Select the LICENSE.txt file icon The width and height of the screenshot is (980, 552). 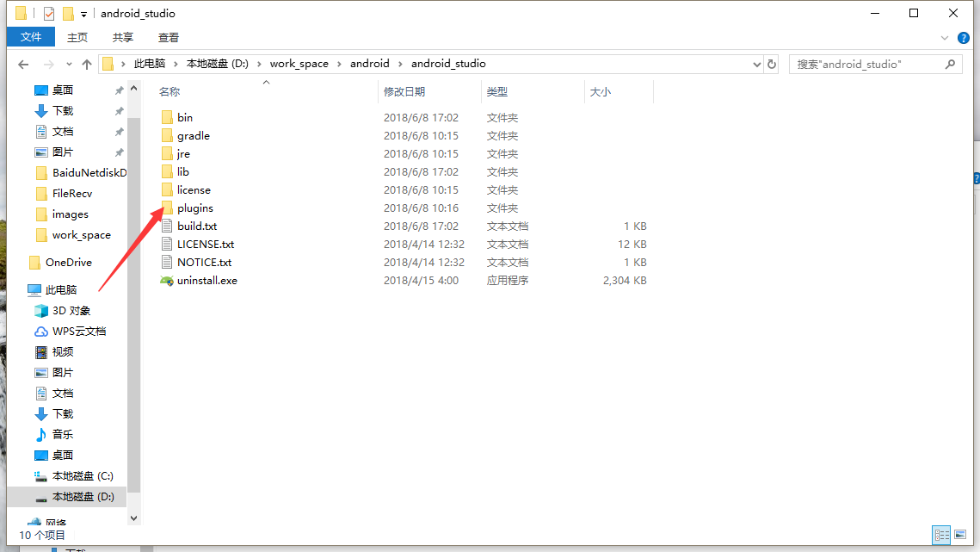point(167,244)
